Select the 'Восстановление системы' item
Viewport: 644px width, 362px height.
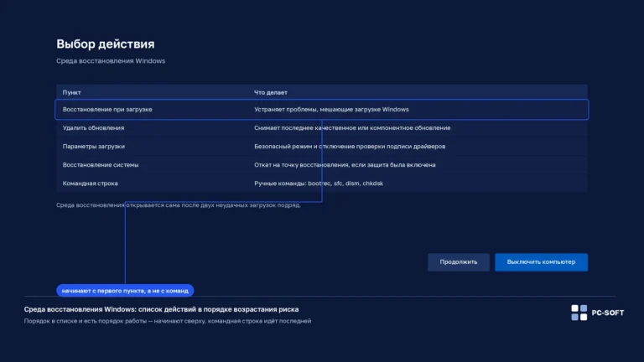point(322,165)
